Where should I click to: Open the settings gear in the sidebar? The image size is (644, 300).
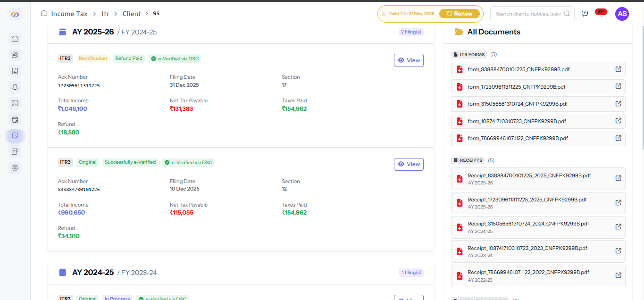pyautogui.click(x=15, y=167)
